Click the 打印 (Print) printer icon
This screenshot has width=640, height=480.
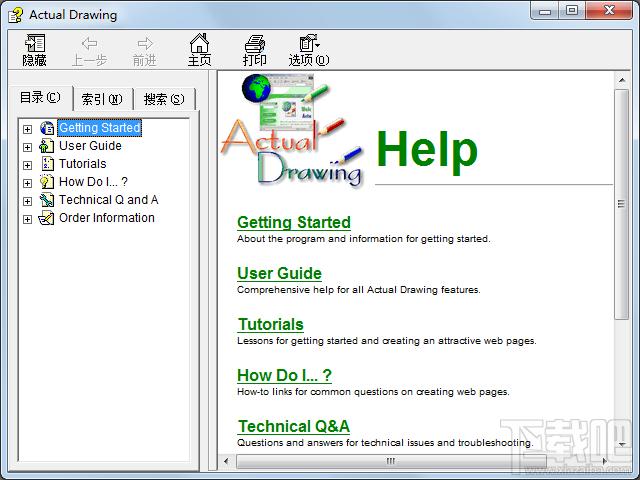click(x=255, y=43)
